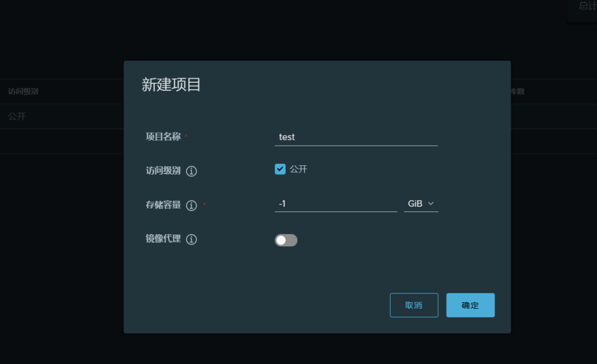Click the 镜像代理 form label

(x=163, y=239)
